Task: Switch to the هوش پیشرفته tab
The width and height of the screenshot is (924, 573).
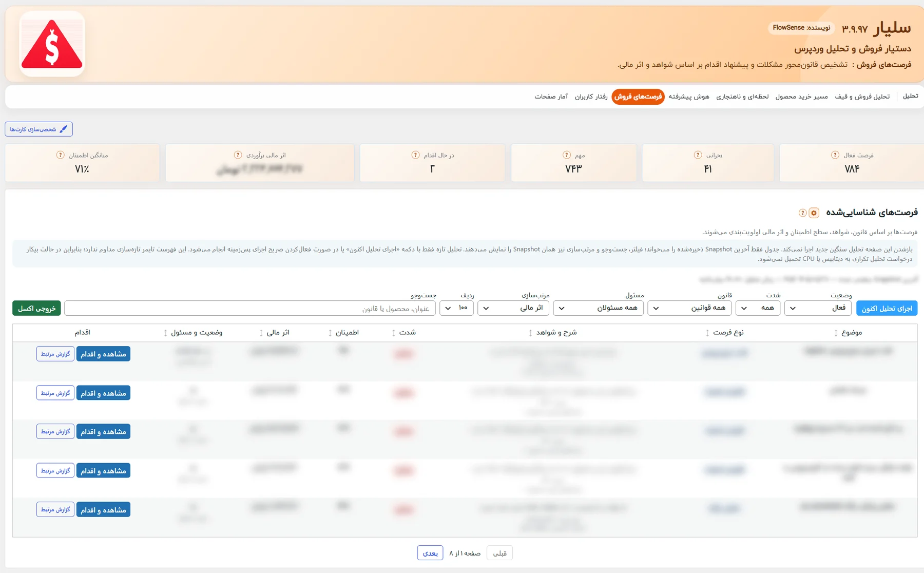Action: [x=689, y=97]
